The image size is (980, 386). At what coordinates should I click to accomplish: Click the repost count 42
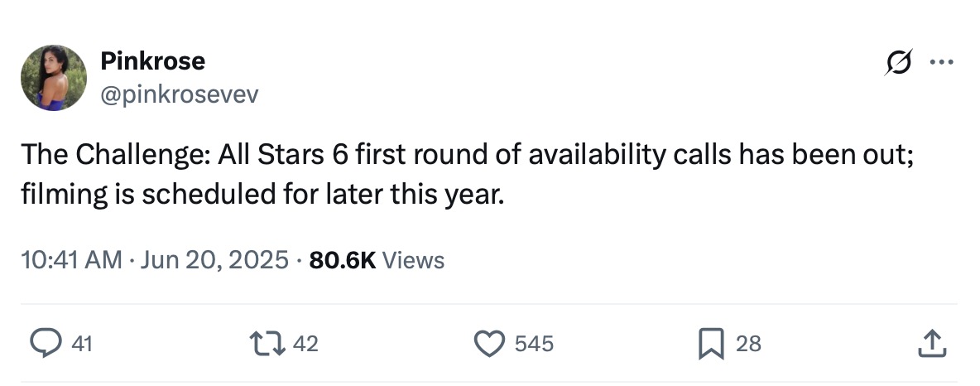coord(305,344)
